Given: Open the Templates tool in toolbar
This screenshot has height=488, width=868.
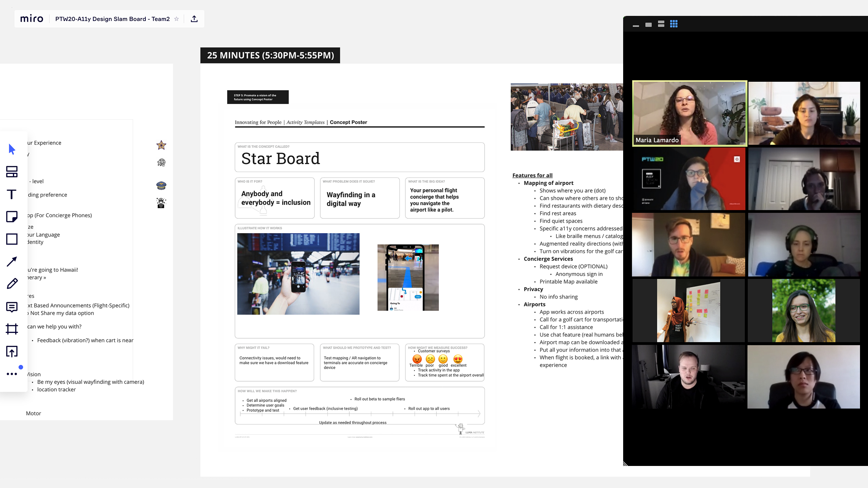Looking at the screenshot, I should (12, 172).
